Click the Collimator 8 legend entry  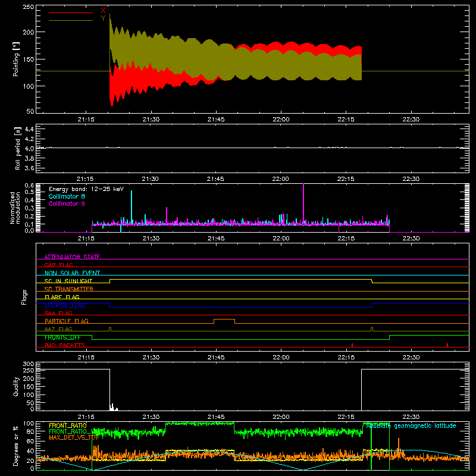pos(67,196)
